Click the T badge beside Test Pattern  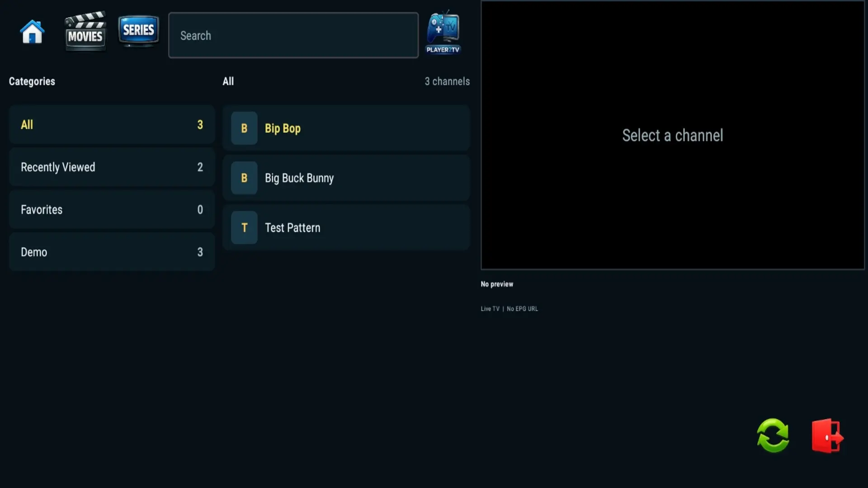244,228
